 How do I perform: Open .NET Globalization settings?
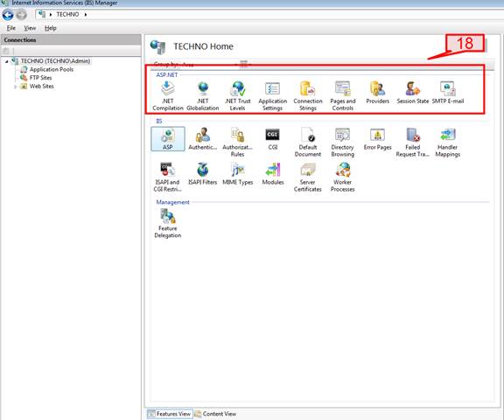coord(202,95)
